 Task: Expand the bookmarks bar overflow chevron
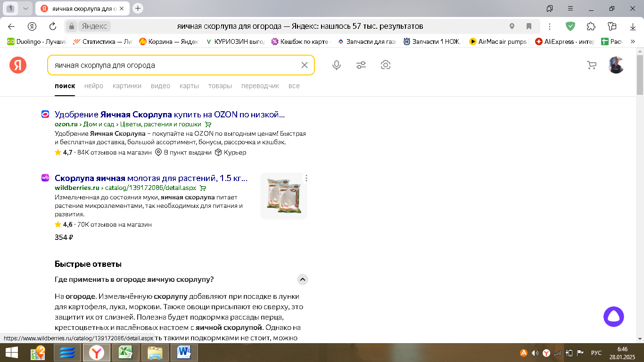click(x=633, y=41)
